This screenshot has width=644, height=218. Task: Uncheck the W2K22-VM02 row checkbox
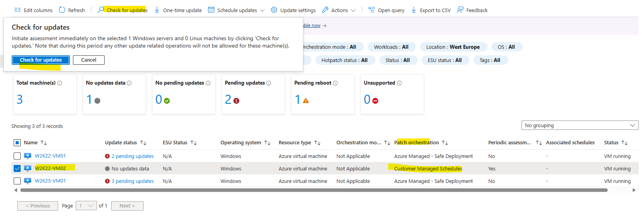click(x=17, y=168)
